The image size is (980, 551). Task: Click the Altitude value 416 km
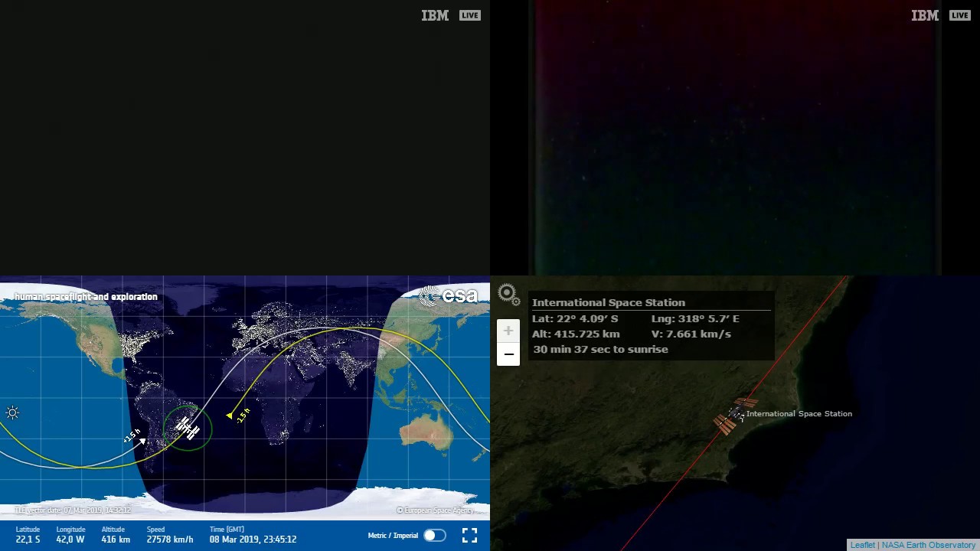pos(116,540)
